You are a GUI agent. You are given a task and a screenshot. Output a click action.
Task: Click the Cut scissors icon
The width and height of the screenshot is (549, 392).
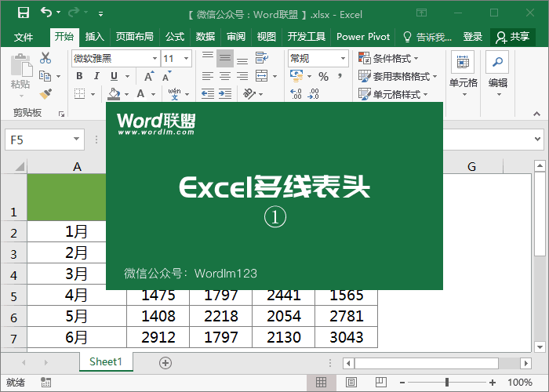coord(45,58)
